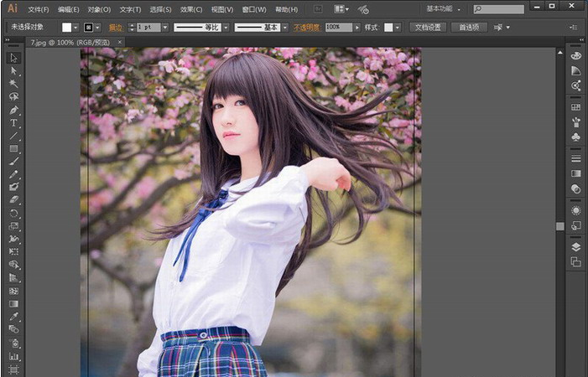
Task: Open the Symbols panel club icon
Action: 575,137
